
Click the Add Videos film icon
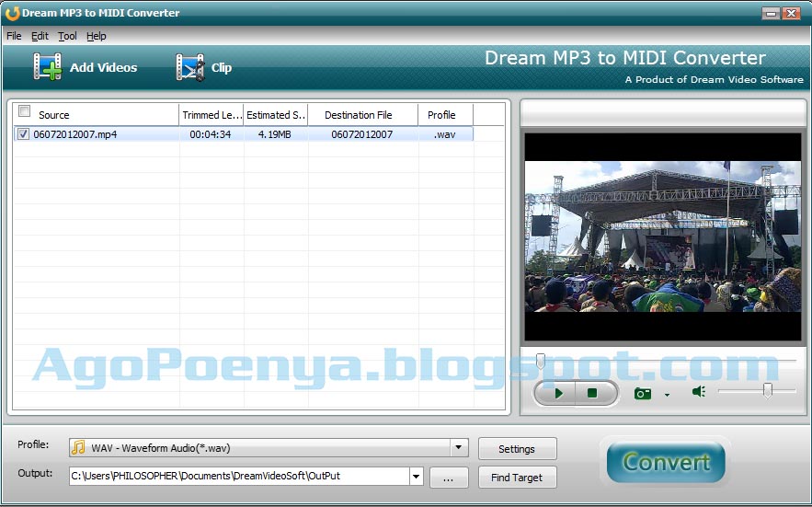point(48,67)
